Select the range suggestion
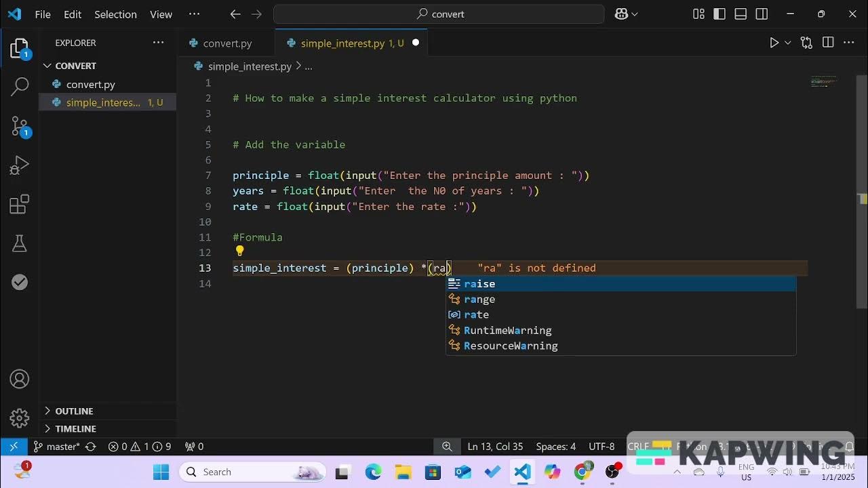 click(x=620, y=300)
